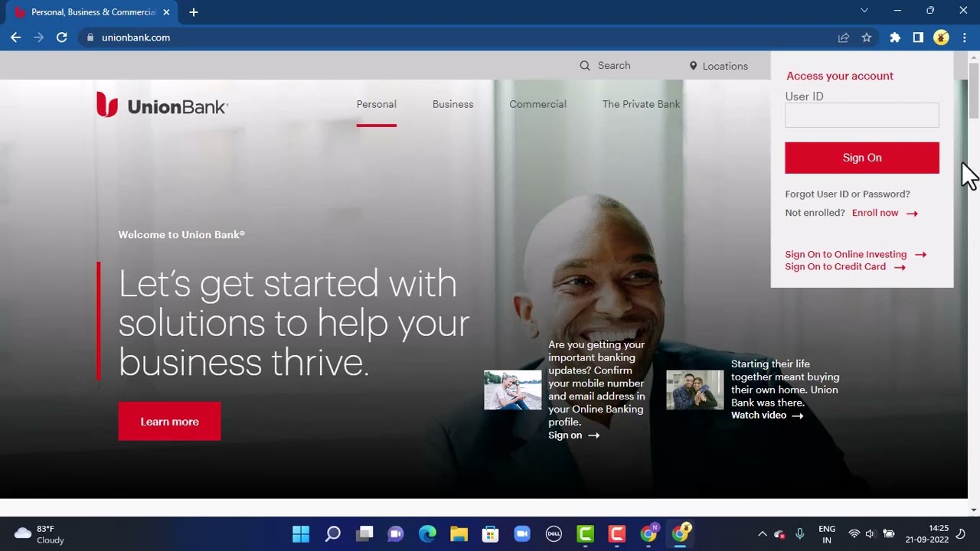Open the date and time 14:25
The image size is (980, 551).
click(x=927, y=534)
